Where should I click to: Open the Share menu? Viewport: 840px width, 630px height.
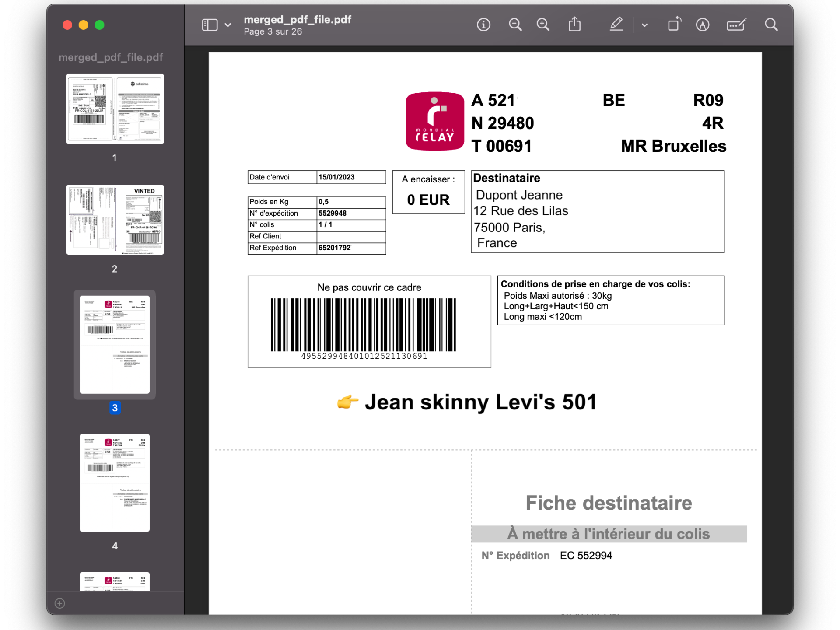pos(575,24)
